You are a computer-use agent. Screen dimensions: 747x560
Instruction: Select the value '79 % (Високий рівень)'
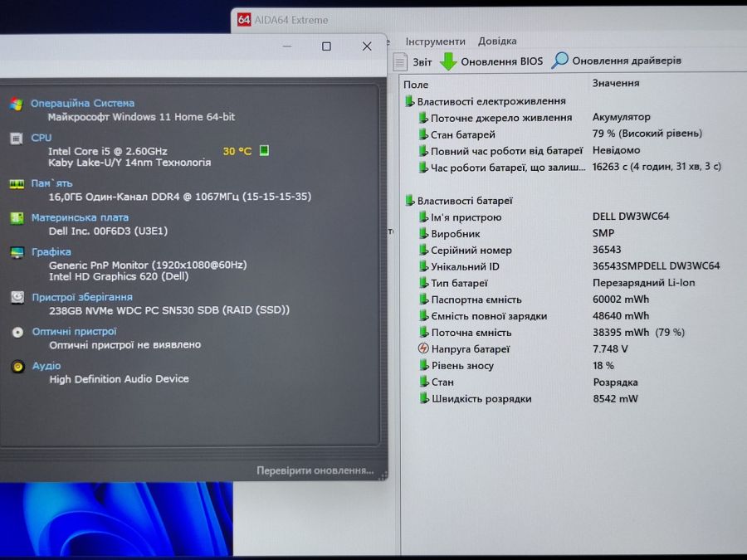(x=647, y=134)
